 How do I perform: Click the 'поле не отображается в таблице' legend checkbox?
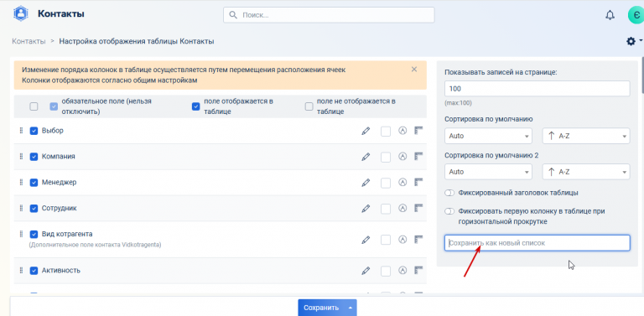pos(309,106)
